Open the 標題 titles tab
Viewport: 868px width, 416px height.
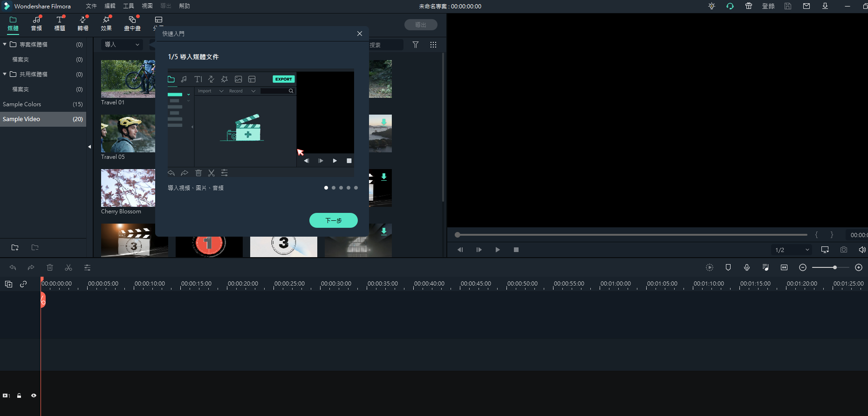coord(60,23)
